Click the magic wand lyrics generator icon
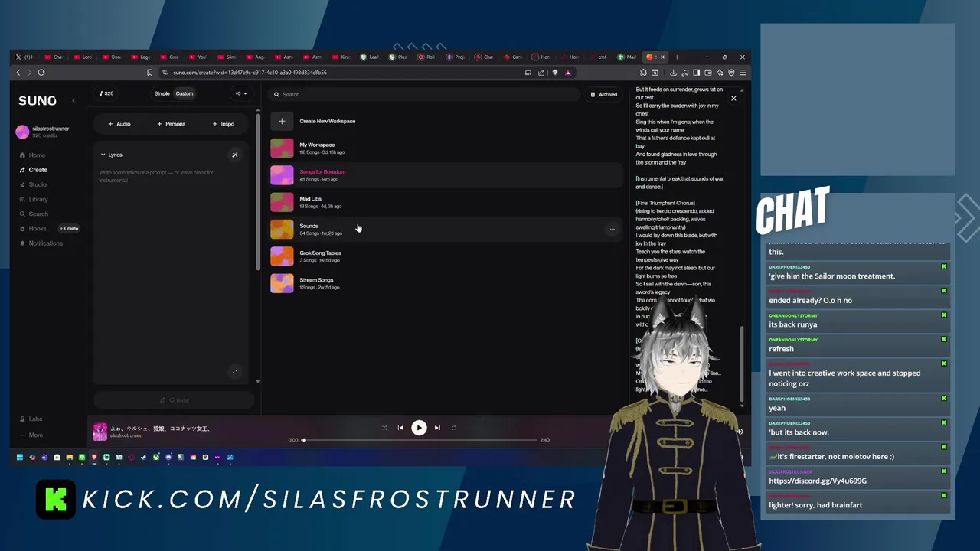This screenshot has height=551, width=980. 235,155
